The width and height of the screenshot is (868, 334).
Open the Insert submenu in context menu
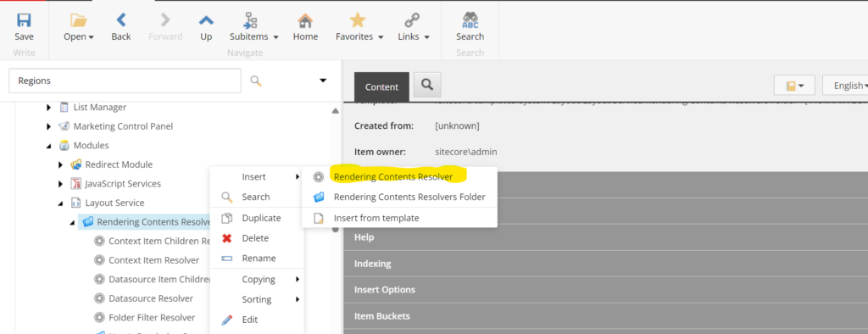tap(257, 176)
